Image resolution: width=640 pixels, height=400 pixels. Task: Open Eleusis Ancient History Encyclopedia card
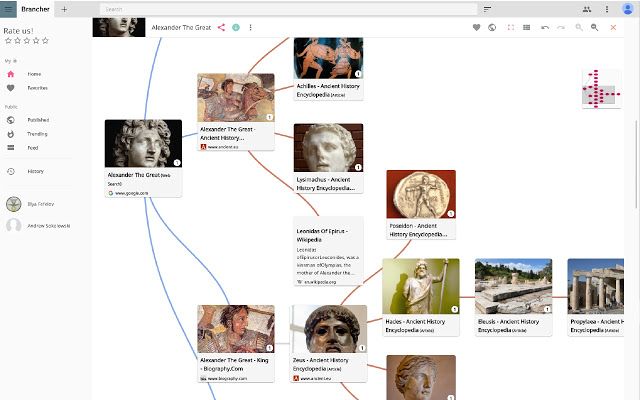coord(513,297)
